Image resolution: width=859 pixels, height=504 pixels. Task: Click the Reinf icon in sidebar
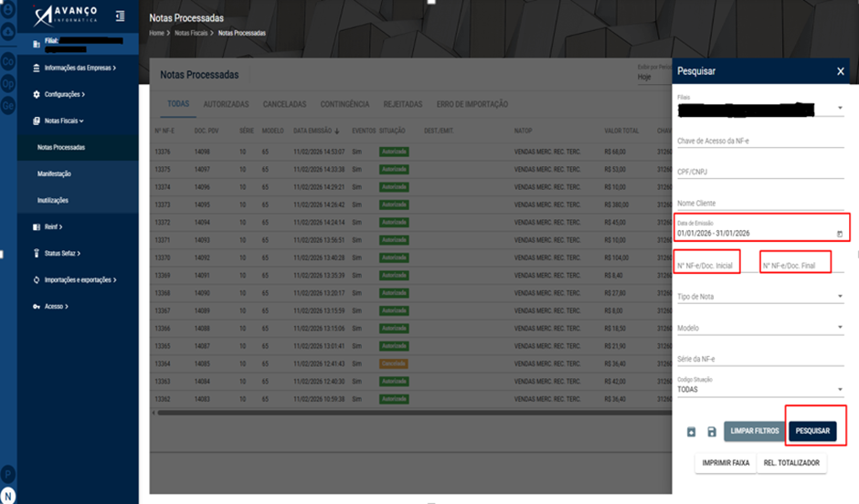click(x=37, y=226)
